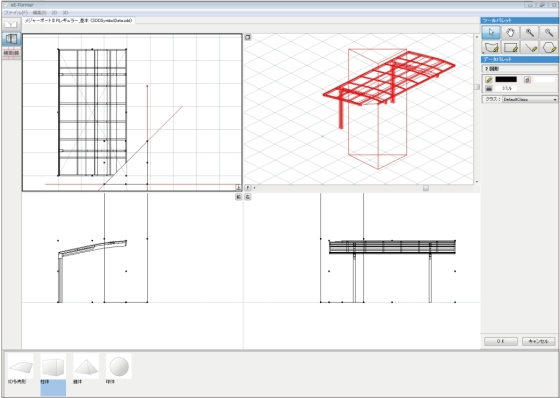
Task: Click the maximize icon of the 3D view
Action: [248, 37]
